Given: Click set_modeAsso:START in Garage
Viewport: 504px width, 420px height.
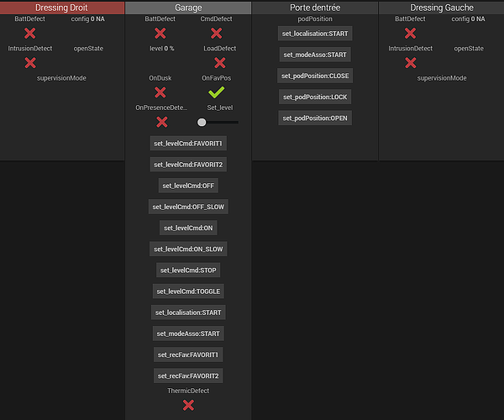Looking at the screenshot, I should coord(188,333).
